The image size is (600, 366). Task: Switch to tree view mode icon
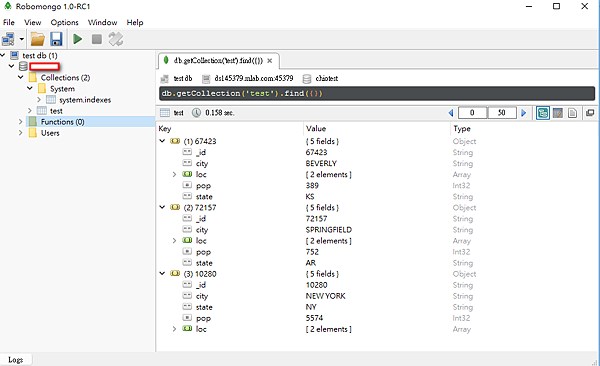click(543, 113)
